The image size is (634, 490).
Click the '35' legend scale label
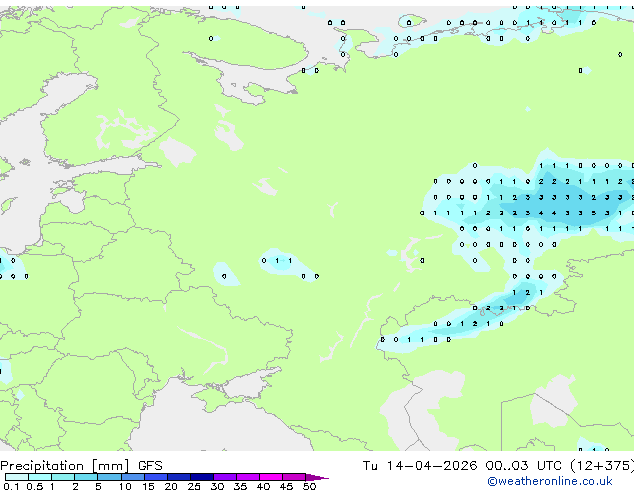pyautogui.click(x=240, y=486)
